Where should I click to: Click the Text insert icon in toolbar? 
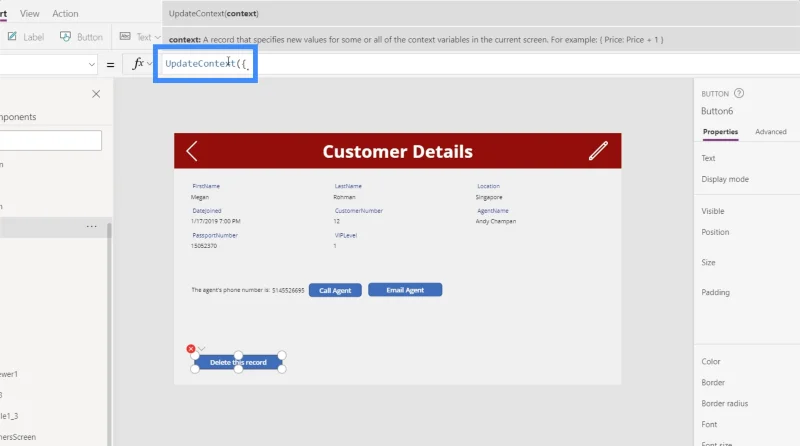(x=125, y=36)
